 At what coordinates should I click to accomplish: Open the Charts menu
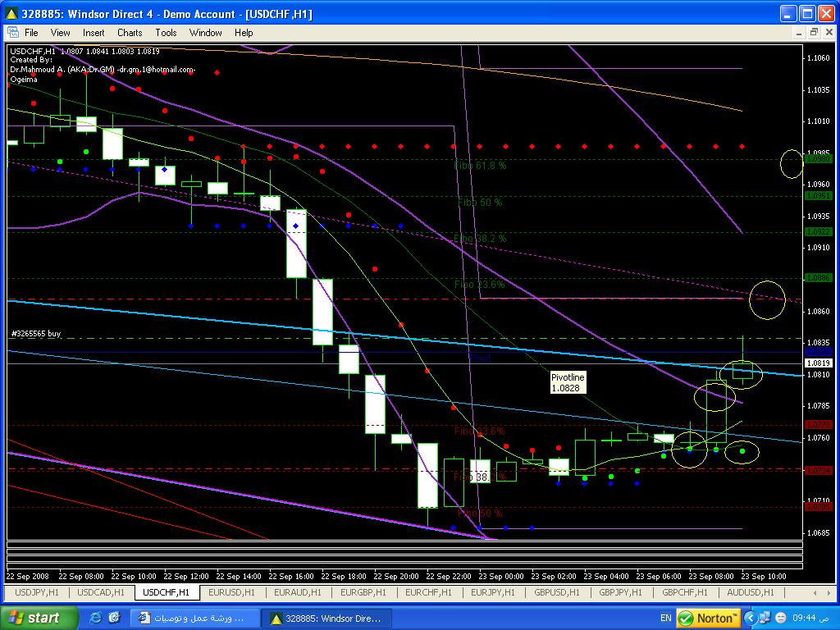[130, 33]
